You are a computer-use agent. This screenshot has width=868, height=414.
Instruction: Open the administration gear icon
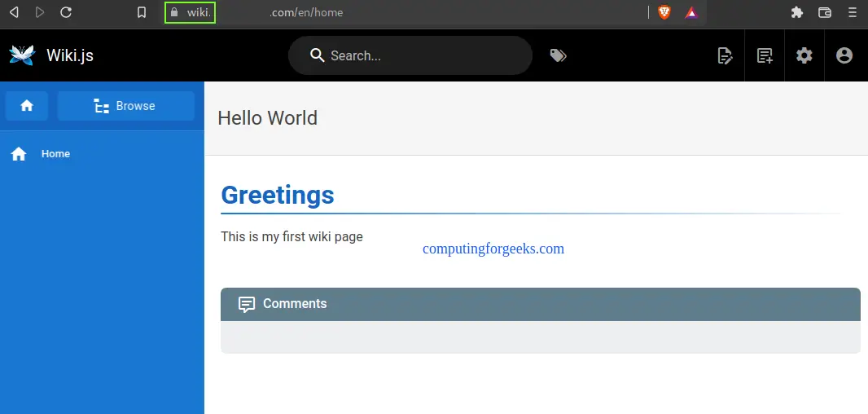[x=804, y=55]
